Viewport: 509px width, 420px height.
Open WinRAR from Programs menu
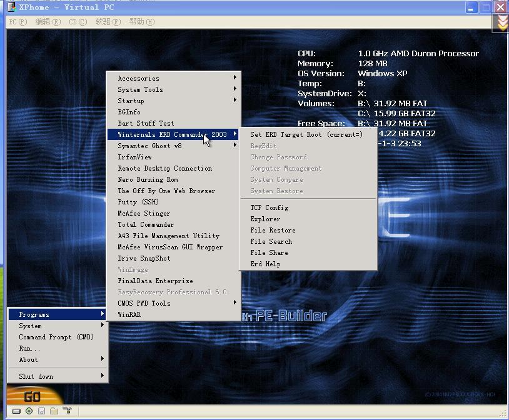tap(174, 314)
